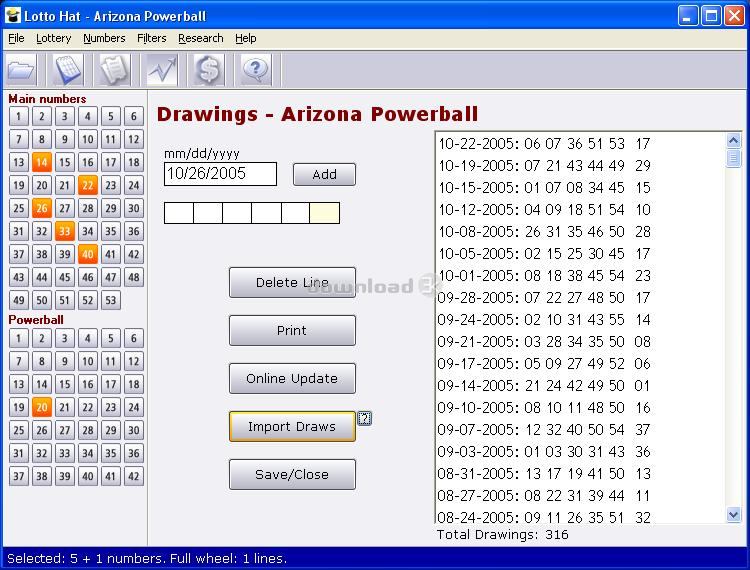Viewport: 750px width, 570px height.
Task: Click the small help icon beside Import Draws
Action: click(x=364, y=418)
